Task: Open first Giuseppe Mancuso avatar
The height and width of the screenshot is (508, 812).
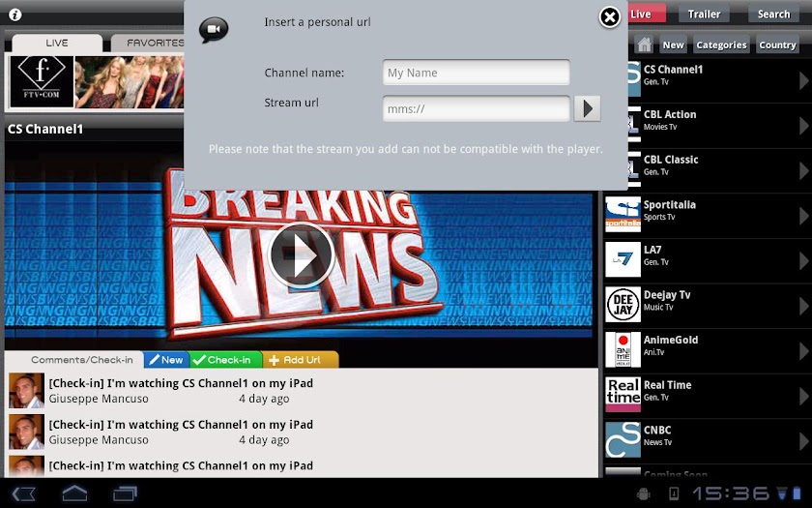Action: (x=26, y=390)
